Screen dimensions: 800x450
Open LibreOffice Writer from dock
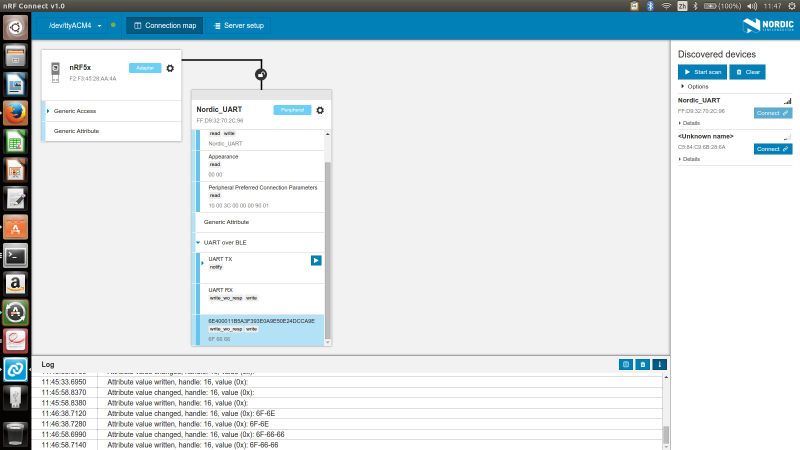(15, 84)
